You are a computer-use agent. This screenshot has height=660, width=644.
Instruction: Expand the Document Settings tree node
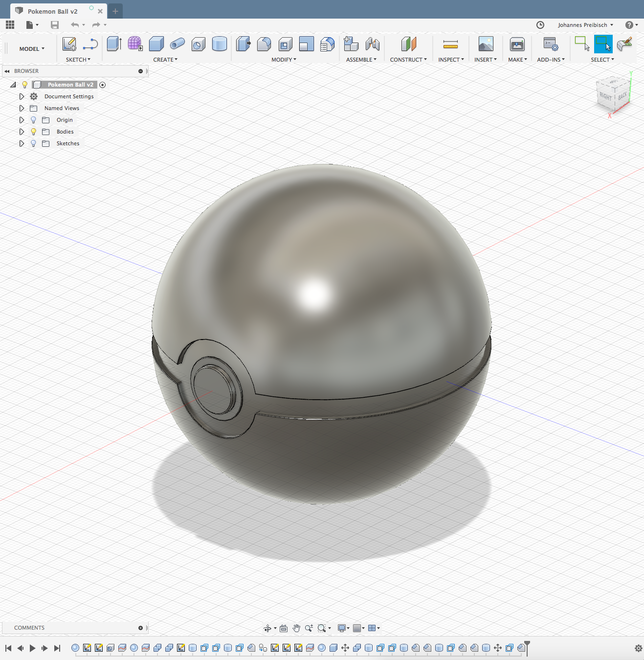click(x=22, y=96)
